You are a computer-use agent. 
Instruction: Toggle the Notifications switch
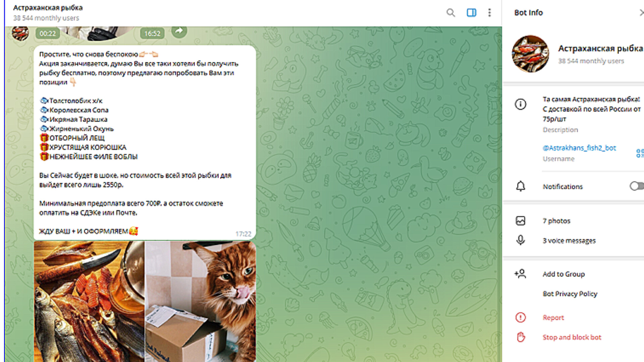click(x=637, y=186)
